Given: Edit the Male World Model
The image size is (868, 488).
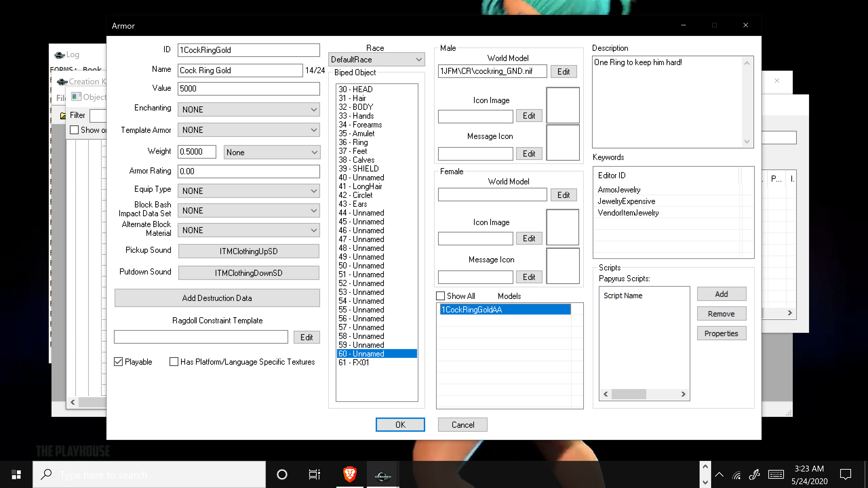Looking at the screenshot, I should tap(564, 71).
